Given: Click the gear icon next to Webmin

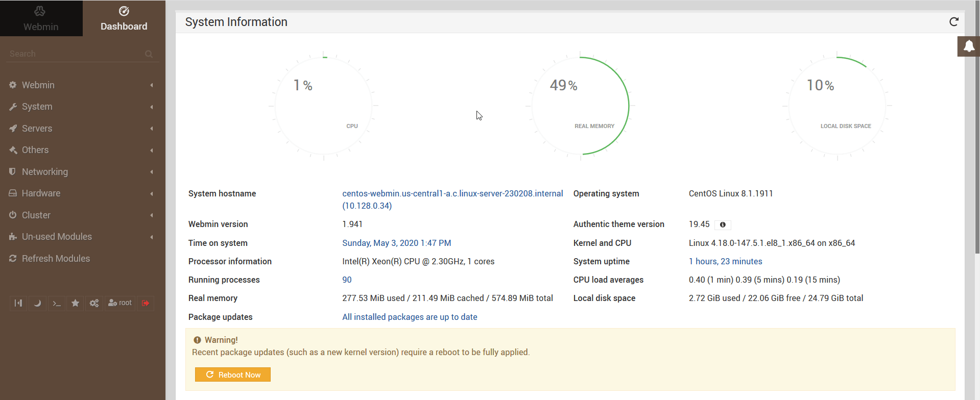Looking at the screenshot, I should [x=13, y=85].
